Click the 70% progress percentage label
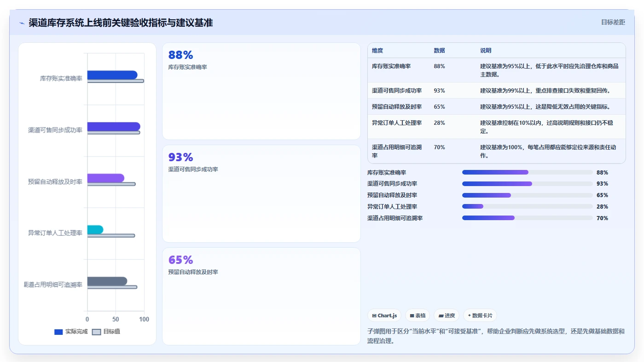This screenshot has height=362, width=644. point(602,218)
